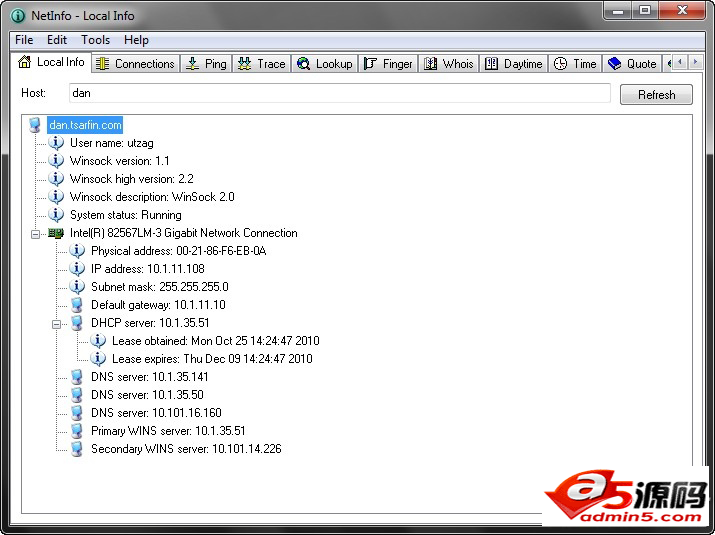Click the info icon beside Winsock version
715x535 pixels.
(56, 161)
